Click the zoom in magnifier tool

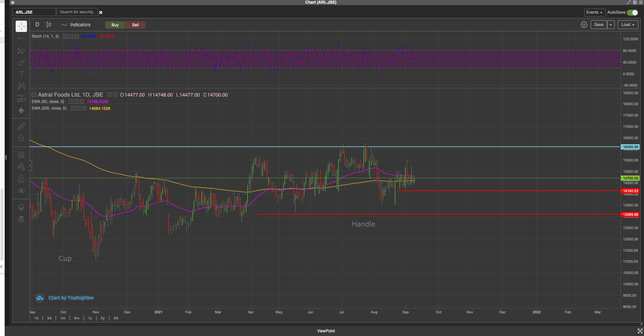[21, 139]
